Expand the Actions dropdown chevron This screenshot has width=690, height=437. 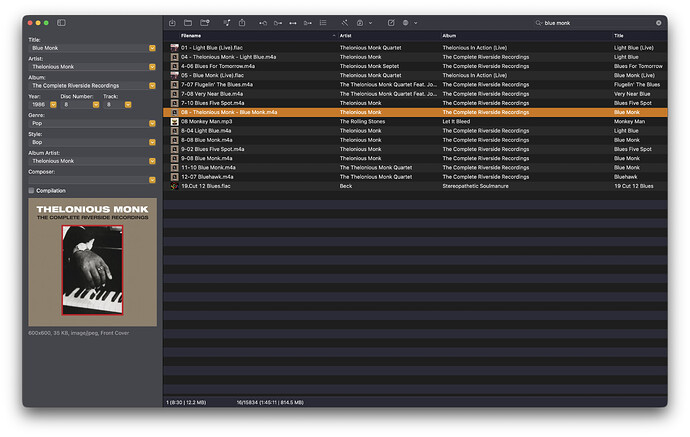click(371, 23)
